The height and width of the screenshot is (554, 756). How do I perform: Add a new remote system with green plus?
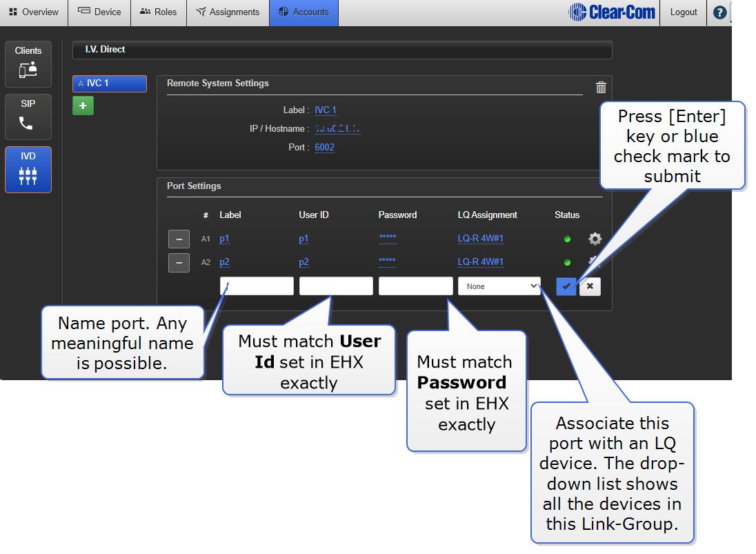83,106
